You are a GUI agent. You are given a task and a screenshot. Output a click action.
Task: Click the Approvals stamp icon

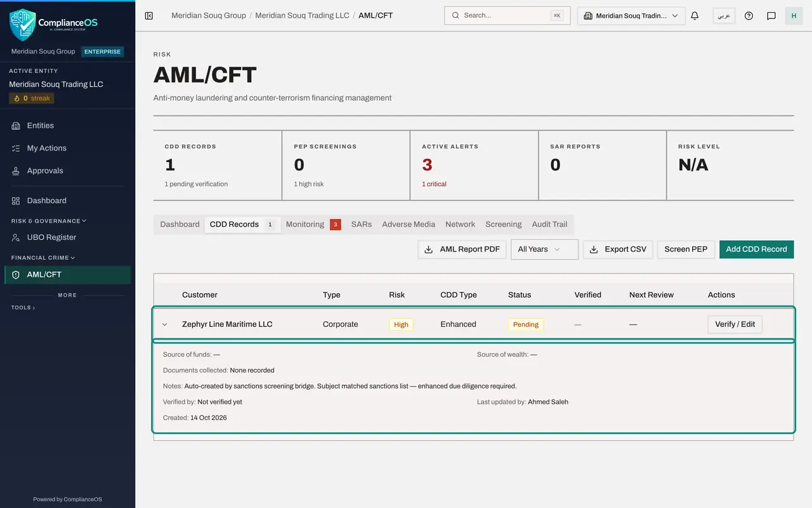(x=16, y=171)
